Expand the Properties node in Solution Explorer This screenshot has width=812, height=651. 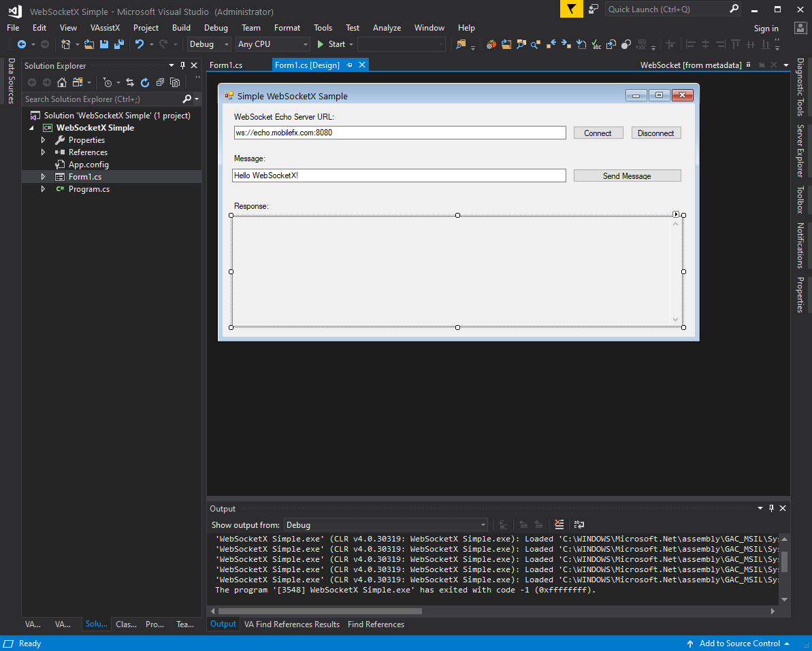[44, 139]
